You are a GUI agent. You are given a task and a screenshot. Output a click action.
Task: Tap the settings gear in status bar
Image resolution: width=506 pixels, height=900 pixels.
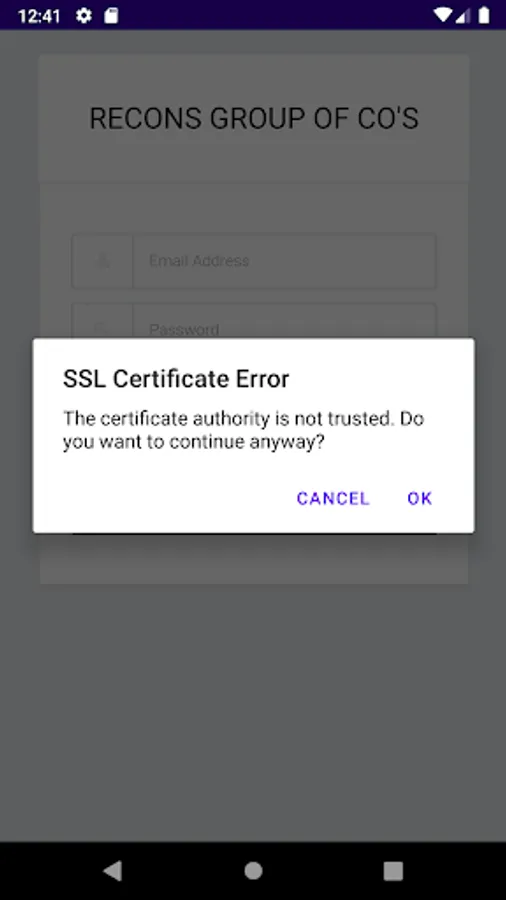[x=84, y=15]
